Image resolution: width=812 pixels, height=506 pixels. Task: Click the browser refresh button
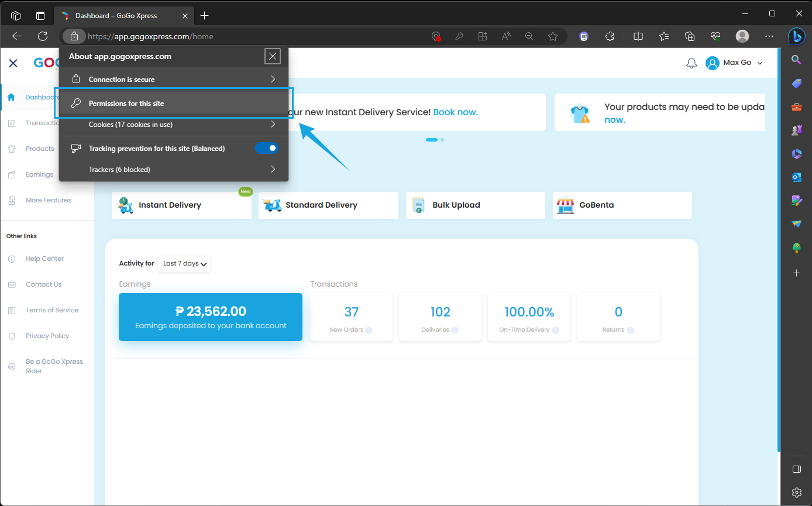[x=43, y=36]
